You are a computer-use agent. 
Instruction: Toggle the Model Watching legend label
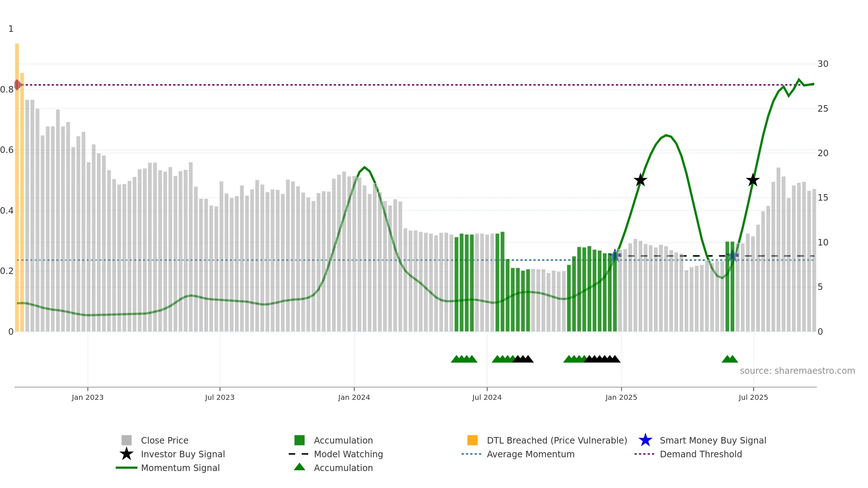[348, 454]
